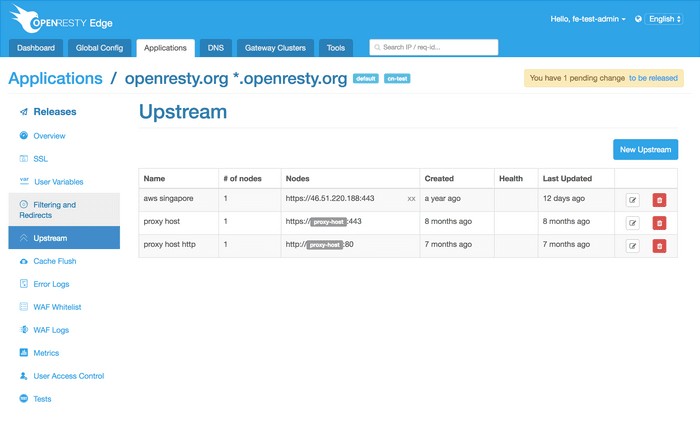Click the globe language icon
This screenshot has width=700, height=421.
pyautogui.click(x=638, y=19)
